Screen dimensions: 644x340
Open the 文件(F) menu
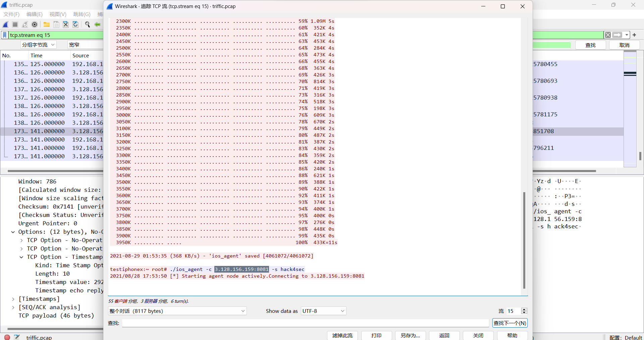tap(11, 14)
